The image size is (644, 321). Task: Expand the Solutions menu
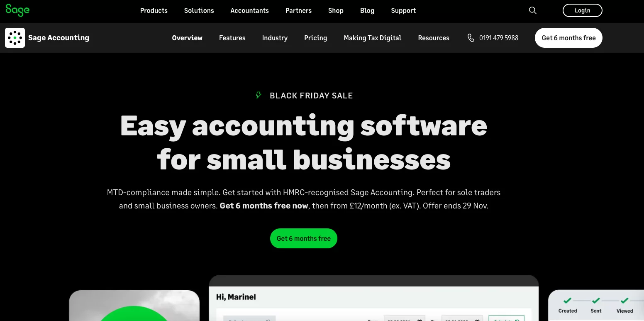tap(199, 10)
